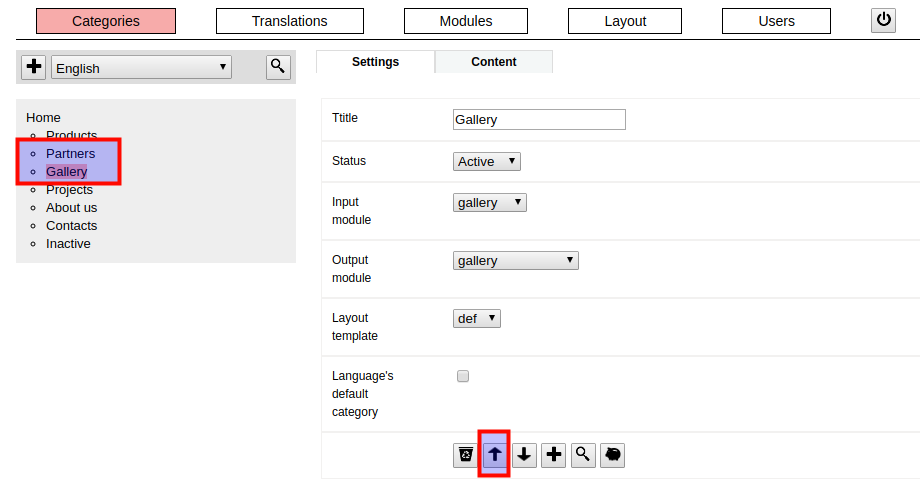Click the Title input field containing Gallery
920x484 pixels.
539,120
